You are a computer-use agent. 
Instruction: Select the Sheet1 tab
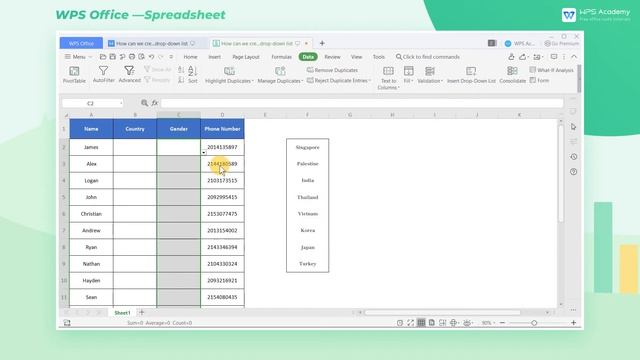click(122, 313)
